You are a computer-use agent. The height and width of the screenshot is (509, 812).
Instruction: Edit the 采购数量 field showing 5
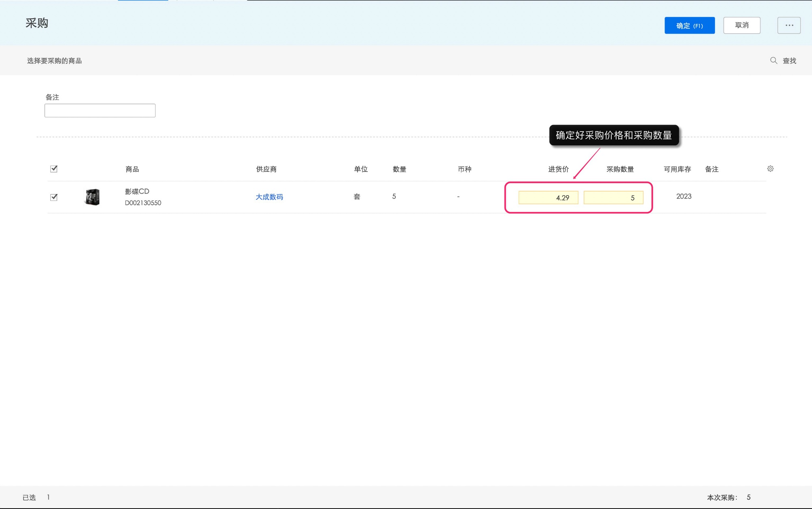[613, 198]
